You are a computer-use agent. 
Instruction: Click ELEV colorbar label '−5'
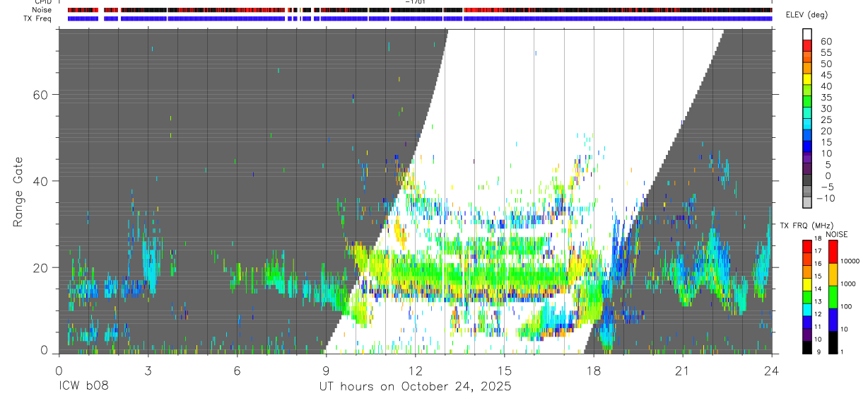tap(826, 187)
